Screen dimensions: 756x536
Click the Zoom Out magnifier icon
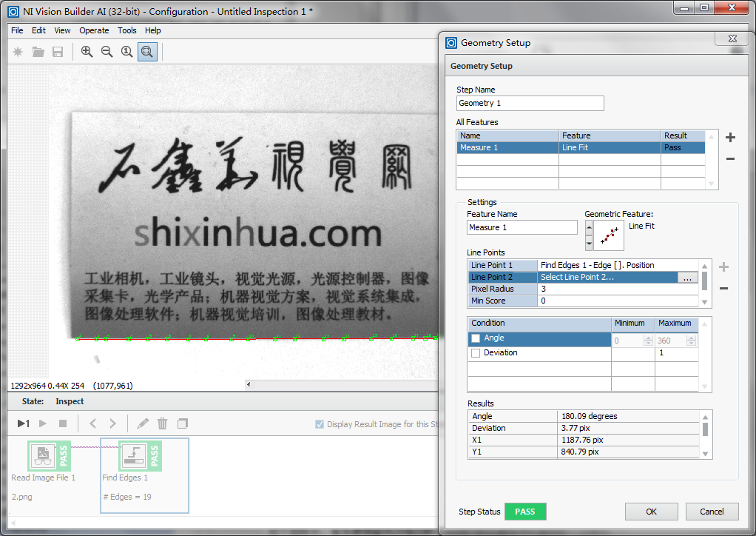[x=107, y=52]
